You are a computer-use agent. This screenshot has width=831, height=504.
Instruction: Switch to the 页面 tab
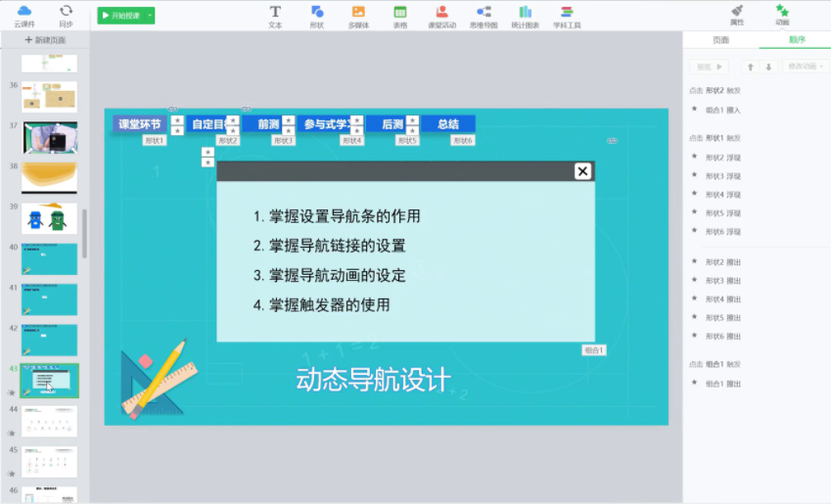(720, 40)
